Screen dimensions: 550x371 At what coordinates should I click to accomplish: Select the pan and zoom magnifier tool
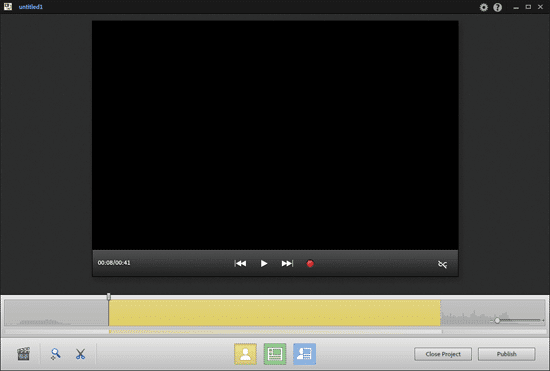[x=55, y=354]
